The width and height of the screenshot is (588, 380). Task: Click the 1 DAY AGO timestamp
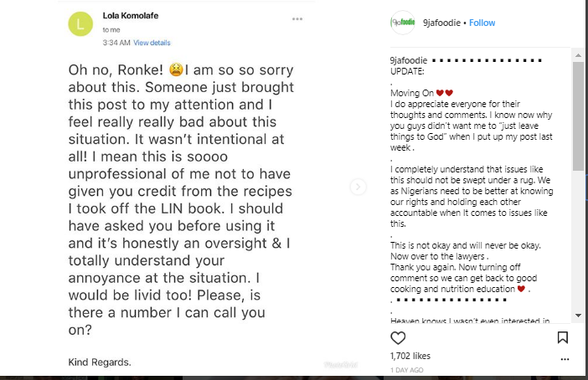(406, 369)
